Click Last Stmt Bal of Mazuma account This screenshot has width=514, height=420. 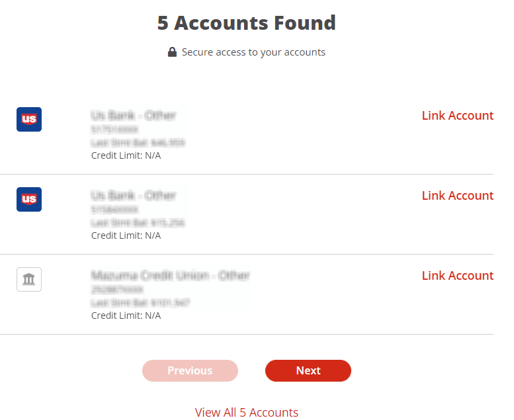click(x=140, y=303)
